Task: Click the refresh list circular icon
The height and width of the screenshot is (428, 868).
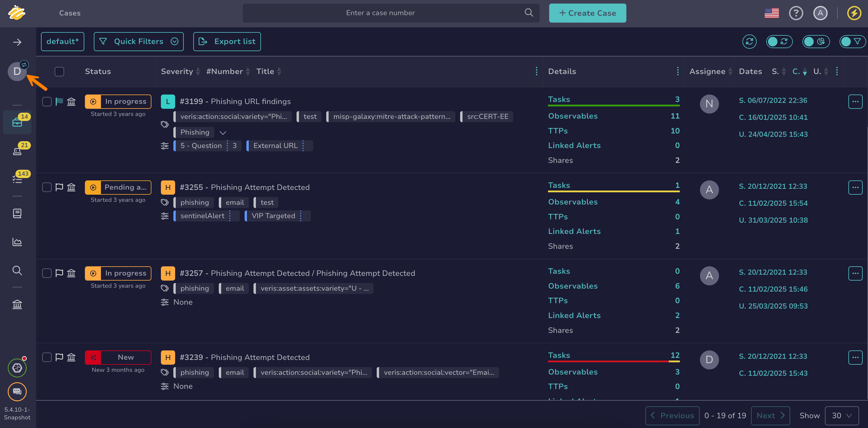Action: (749, 42)
